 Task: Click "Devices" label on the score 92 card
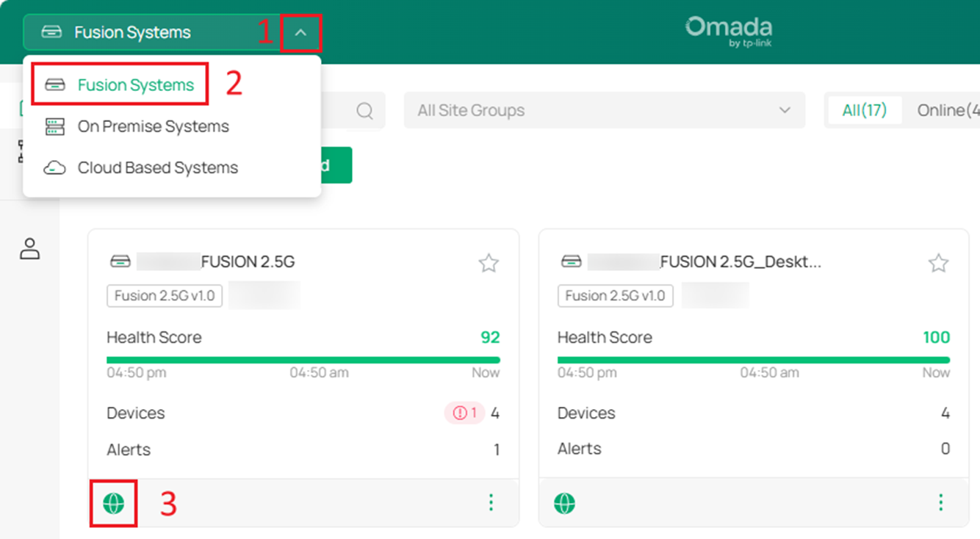coord(136,413)
